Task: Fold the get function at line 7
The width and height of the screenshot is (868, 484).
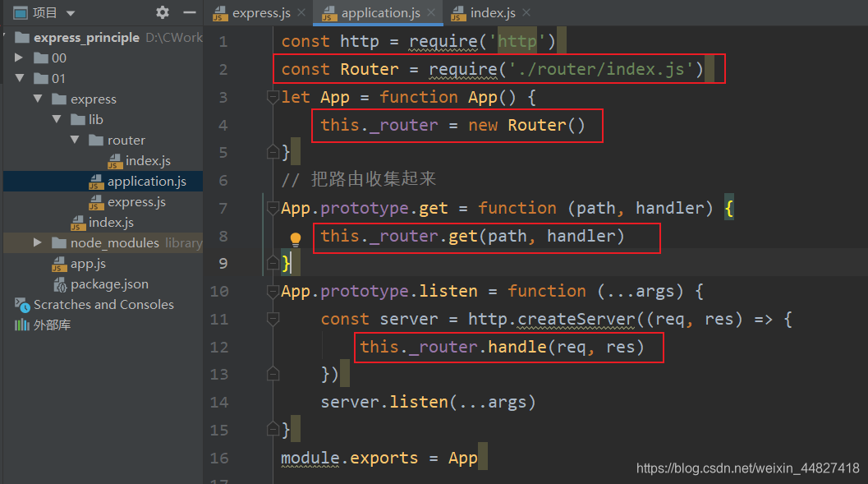Action: click(273, 208)
